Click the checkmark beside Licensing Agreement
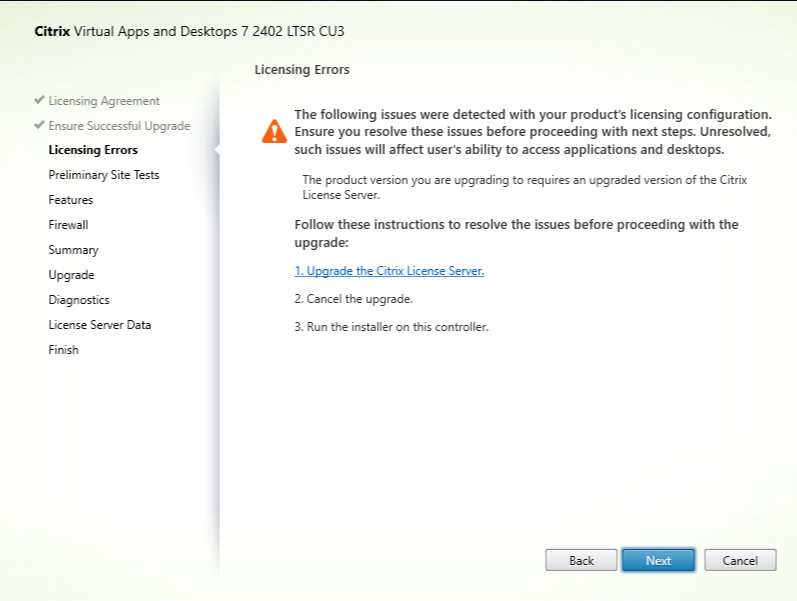This screenshot has height=601, width=797. 39,100
